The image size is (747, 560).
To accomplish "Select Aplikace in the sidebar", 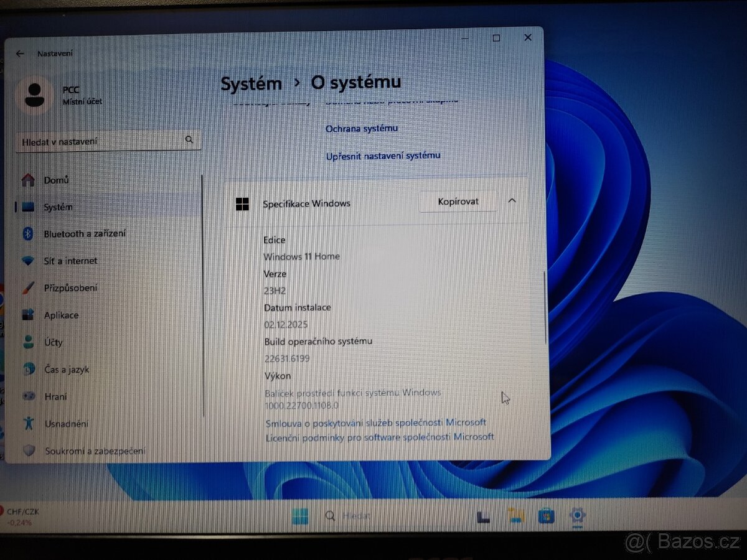I will point(61,315).
